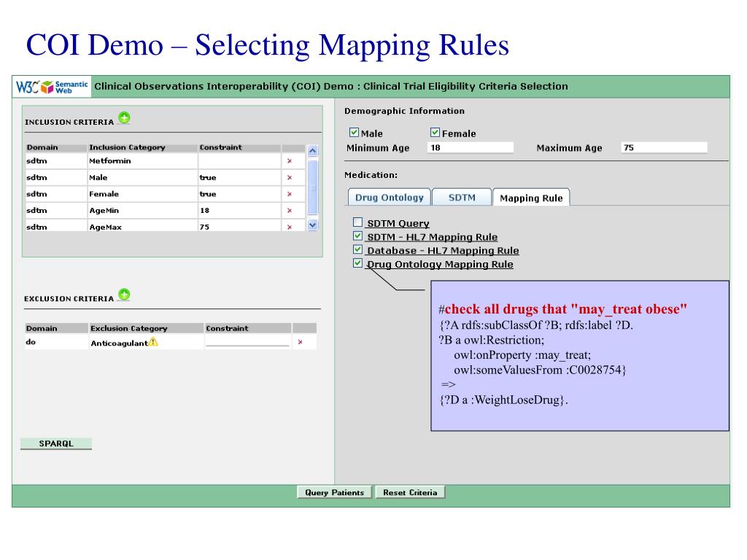Uncheck SDTM - HL7 Mapping Rule
Screen dimensions: 747x560
tap(357, 236)
